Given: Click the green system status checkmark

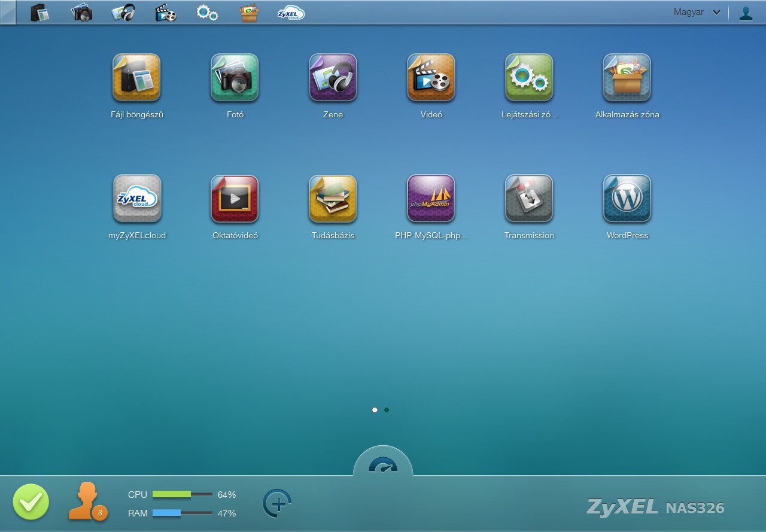Looking at the screenshot, I should [31, 501].
